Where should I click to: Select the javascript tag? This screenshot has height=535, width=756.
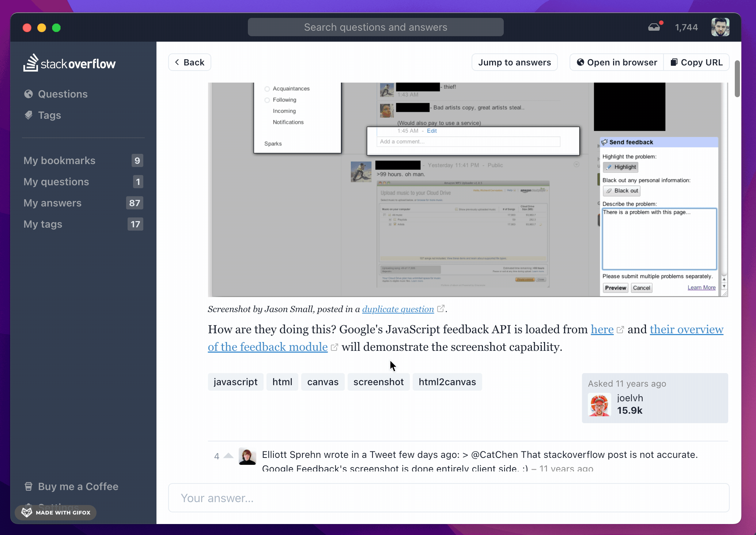235,382
